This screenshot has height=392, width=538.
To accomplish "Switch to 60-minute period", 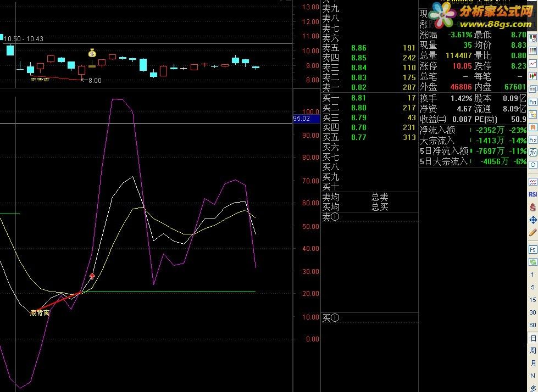I will click(x=533, y=325).
